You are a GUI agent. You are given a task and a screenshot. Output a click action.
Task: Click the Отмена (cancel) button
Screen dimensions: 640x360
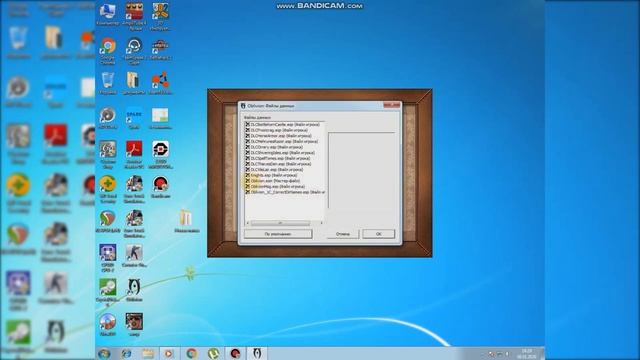343,234
